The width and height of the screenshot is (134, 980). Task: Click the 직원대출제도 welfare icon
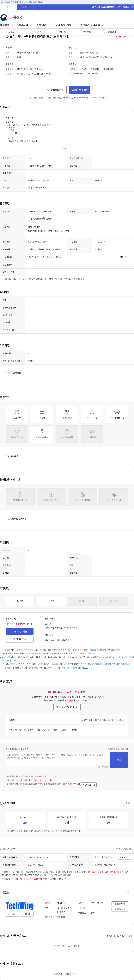[42, 434]
